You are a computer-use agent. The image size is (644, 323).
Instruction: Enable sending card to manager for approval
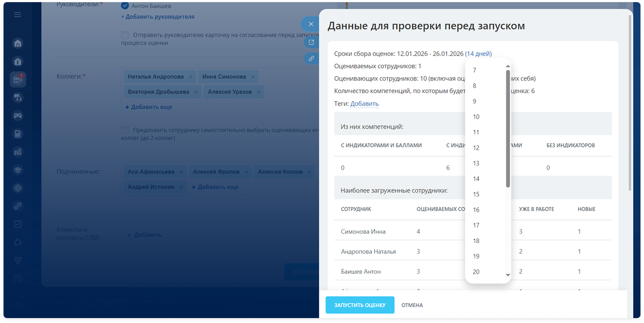[x=125, y=35]
